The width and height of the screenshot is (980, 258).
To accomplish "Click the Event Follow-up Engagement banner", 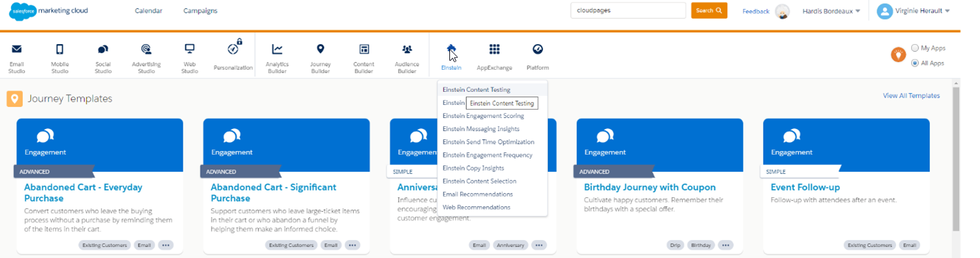I will pos(846,145).
